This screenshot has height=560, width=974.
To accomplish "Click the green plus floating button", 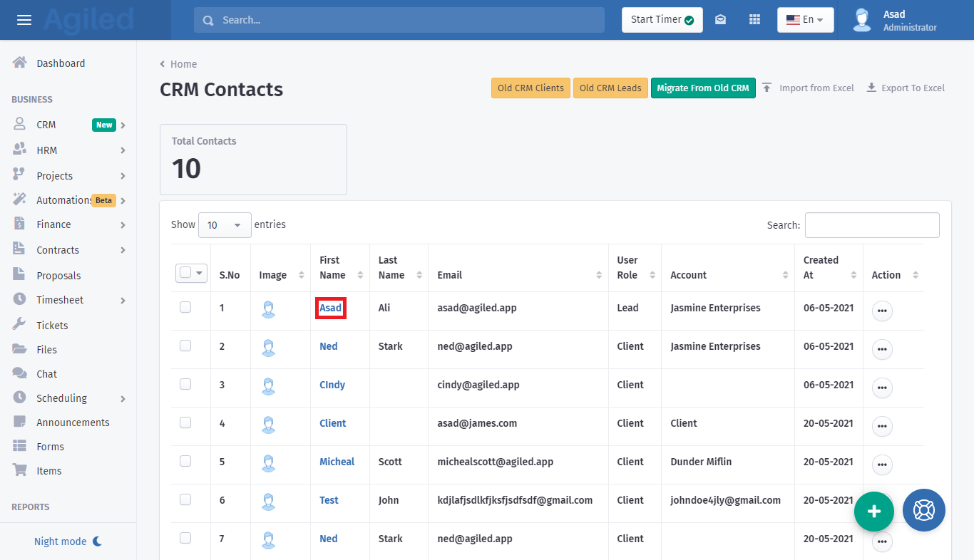I will pyautogui.click(x=873, y=511).
